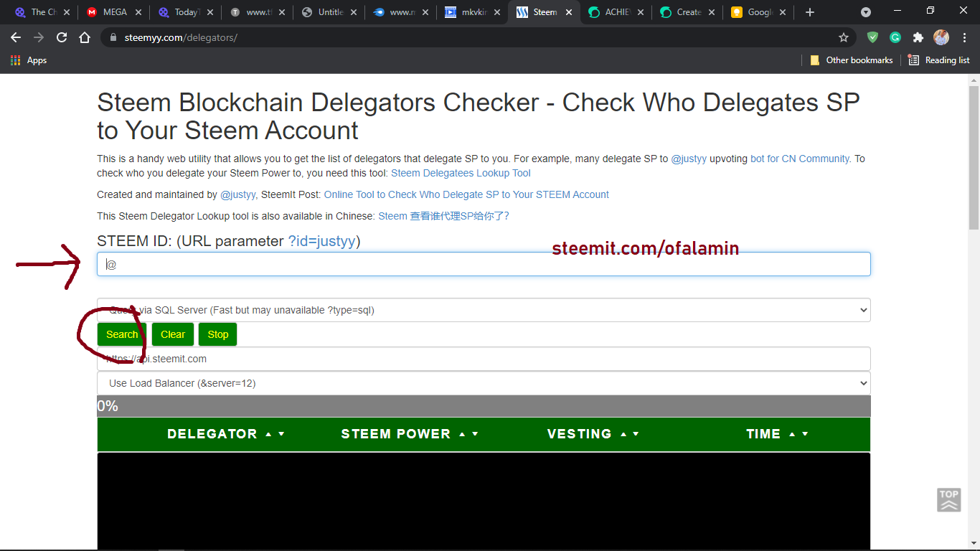The image size is (980, 551).
Task: Focus the STEEM ID input field
Action: 484,264
